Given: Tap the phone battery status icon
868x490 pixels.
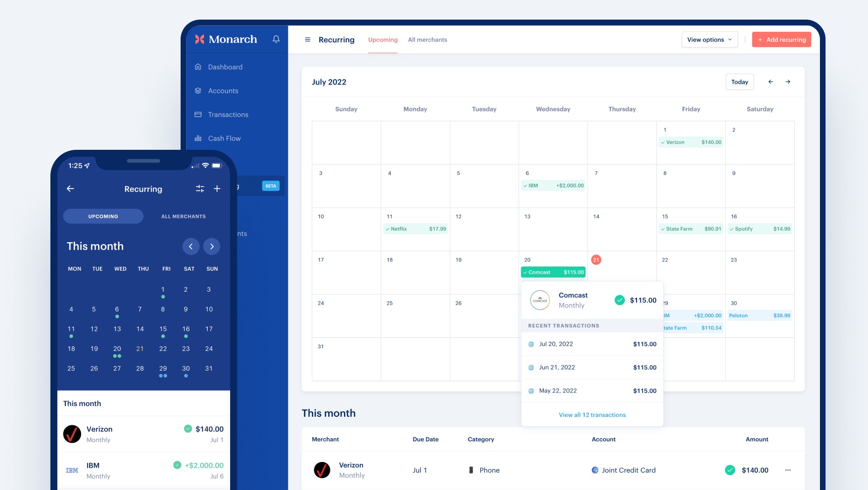Looking at the screenshot, I should point(217,165).
